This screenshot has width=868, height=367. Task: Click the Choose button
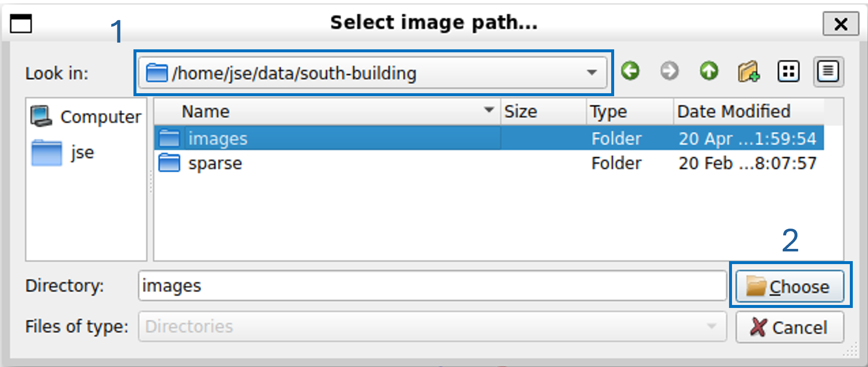pos(789,287)
